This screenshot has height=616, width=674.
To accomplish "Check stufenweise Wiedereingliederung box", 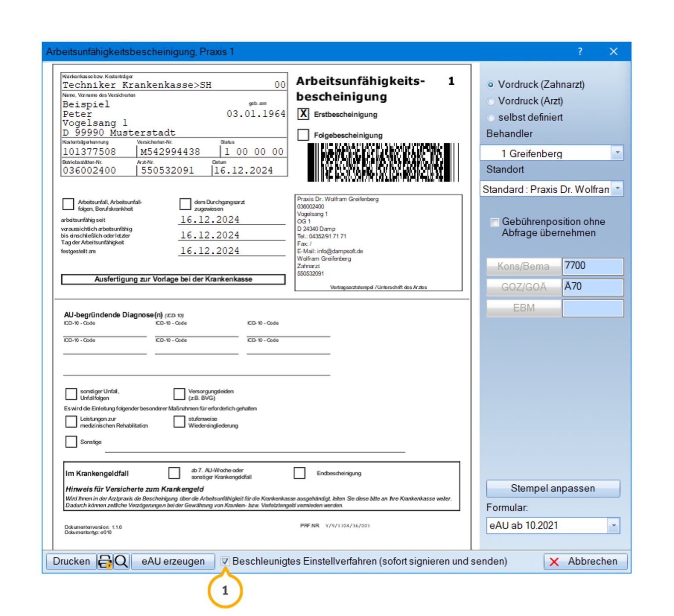I will tap(179, 421).
